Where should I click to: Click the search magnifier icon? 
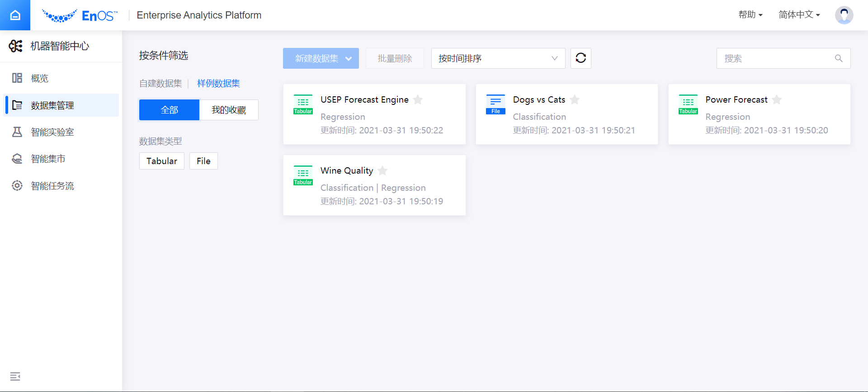click(x=839, y=58)
